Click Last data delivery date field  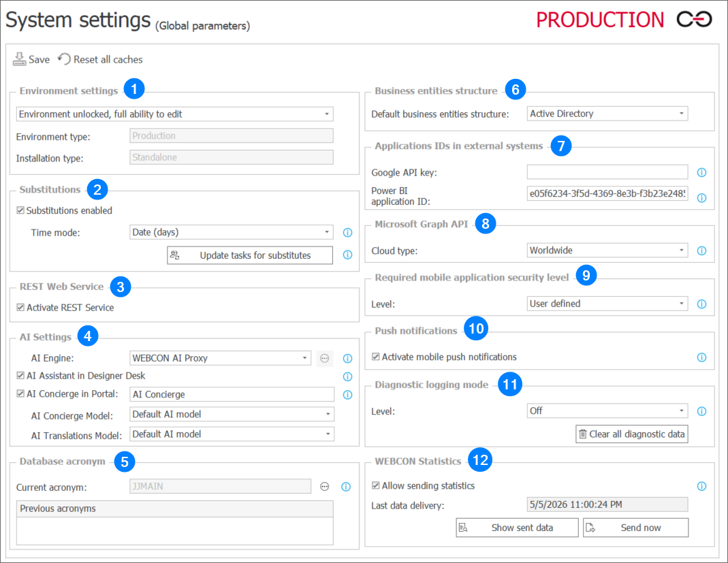607,504
